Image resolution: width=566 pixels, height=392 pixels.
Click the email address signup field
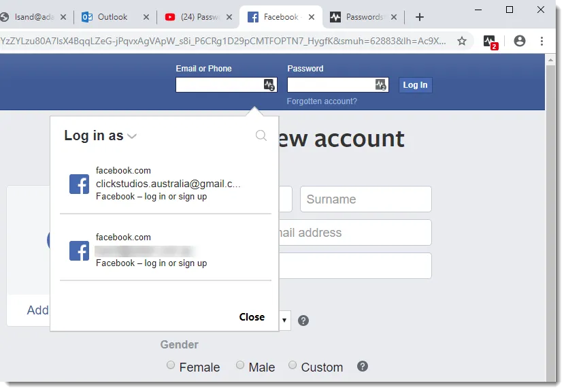coord(355,233)
